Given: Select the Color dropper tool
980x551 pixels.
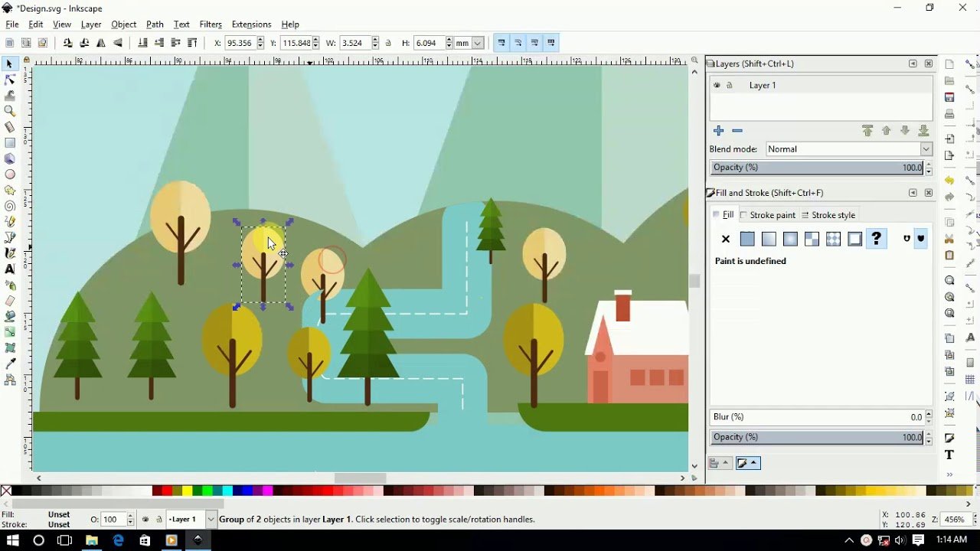Looking at the screenshot, I should (x=10, y=364).
